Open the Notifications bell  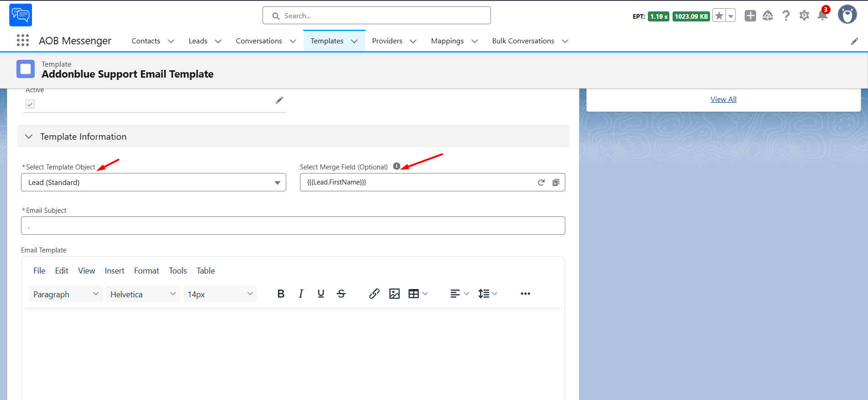(823, 15)
